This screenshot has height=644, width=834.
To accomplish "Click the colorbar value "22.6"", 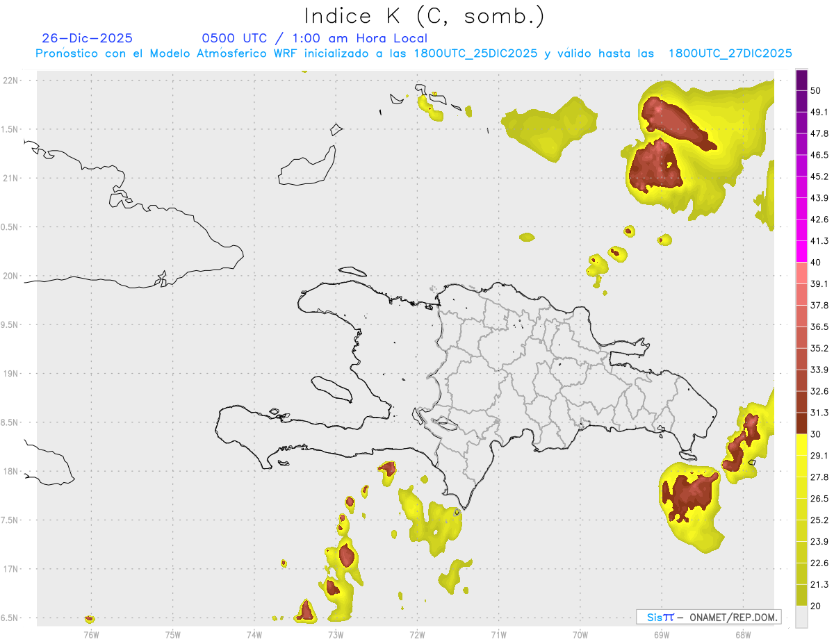I will pos(820,563).
